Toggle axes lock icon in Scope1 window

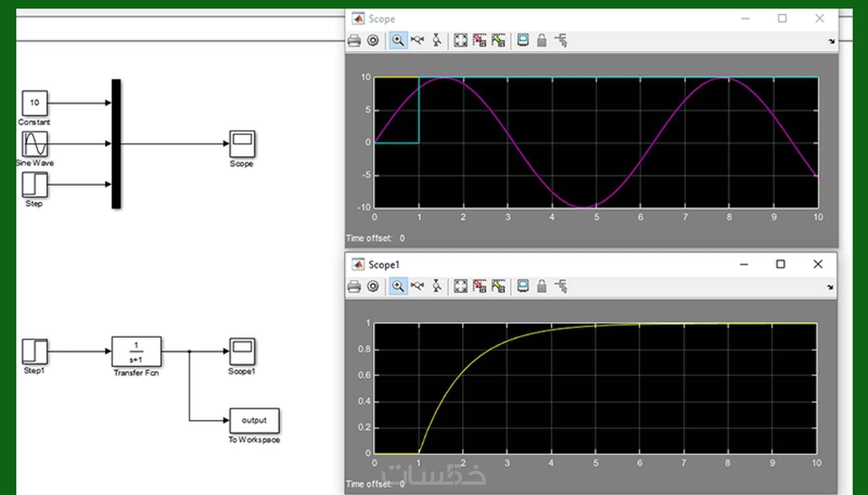542,286
